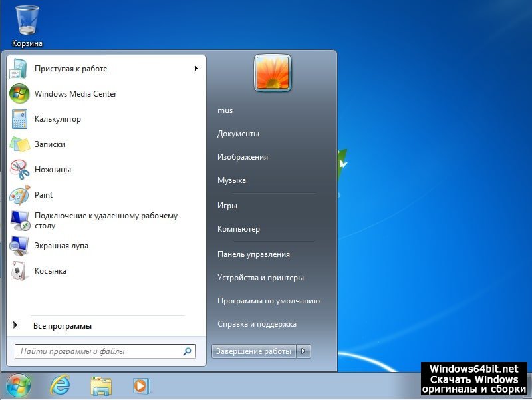The width and height of the screenshot is (532, 400).
Task: Open Подключение к удаленному рабочему столу
Action: click(106, 220)
